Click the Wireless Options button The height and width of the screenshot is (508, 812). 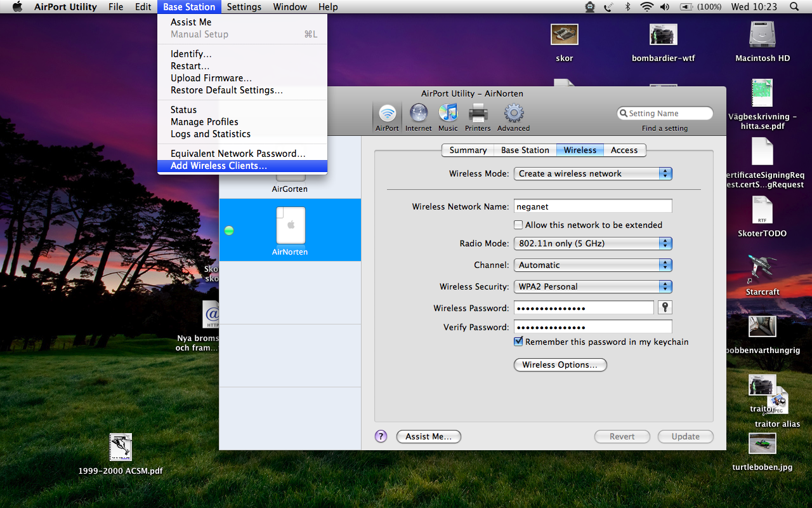pyautogui.click(x=560, y=365)
